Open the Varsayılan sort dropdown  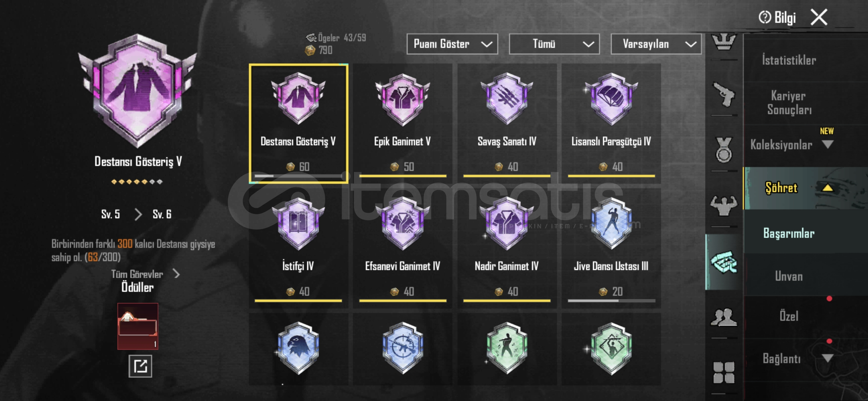point(656,44)
